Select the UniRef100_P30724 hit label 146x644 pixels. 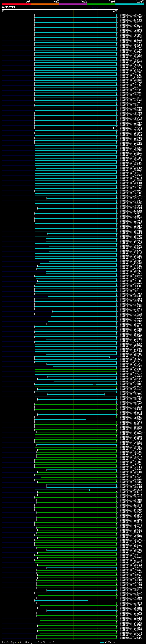coord(131,314)
